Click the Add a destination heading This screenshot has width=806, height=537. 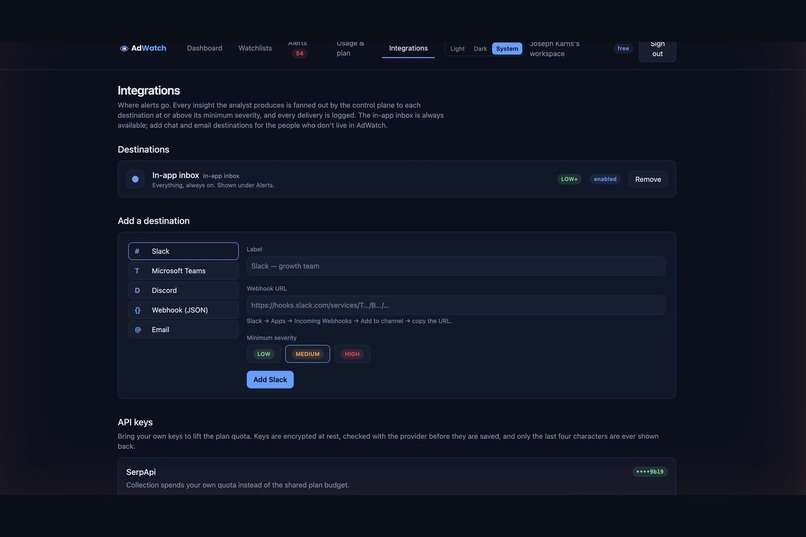(153, 221)
